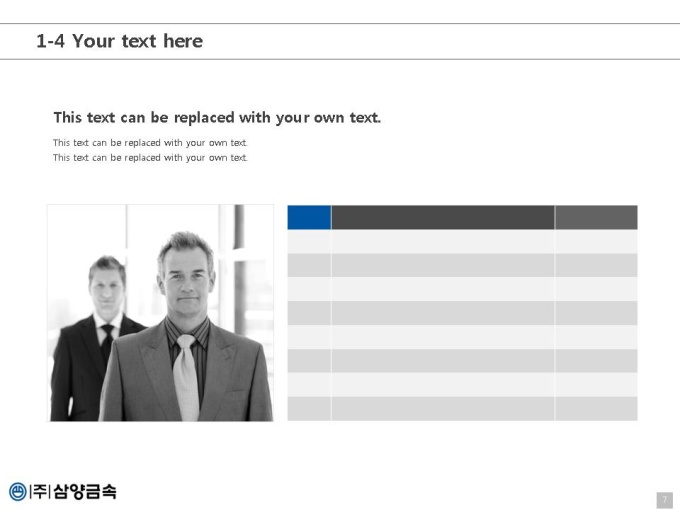Click the slide number box at bottom corner

click(x=665, y=500)
